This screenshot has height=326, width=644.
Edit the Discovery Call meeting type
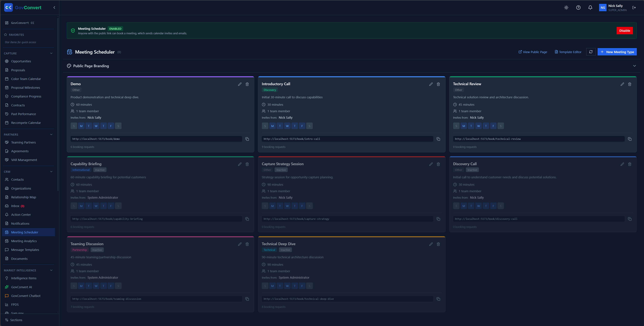click(622, 164)
